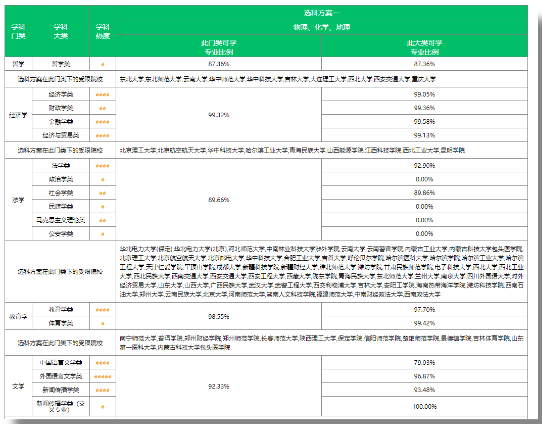Screen dimensions: 542x424
Task: Select the 经济学类 cell
Action: pyautogui.click(x=60, y=94)
